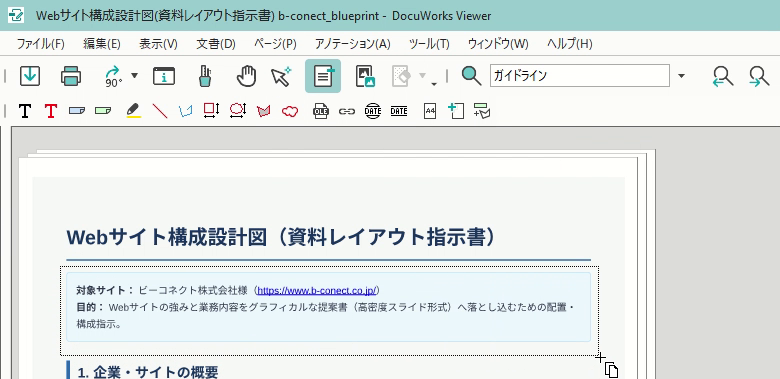Click the greyed-out eraser page tool

401,76
